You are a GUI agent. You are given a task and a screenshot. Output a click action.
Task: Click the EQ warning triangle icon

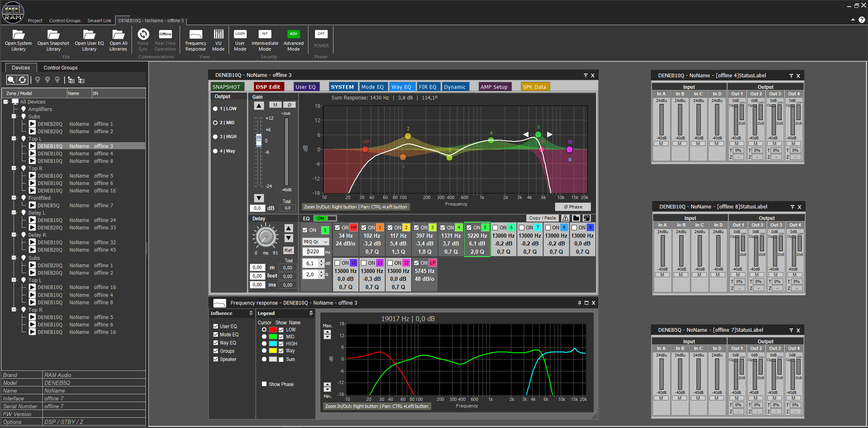565,218
